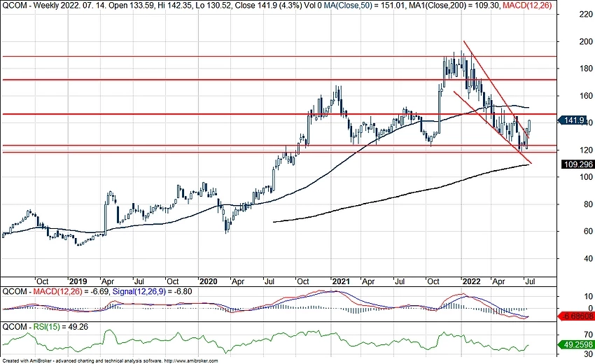Click the 2021 year marker on time axis
595x364 pixels.
(x=341, y=281)
